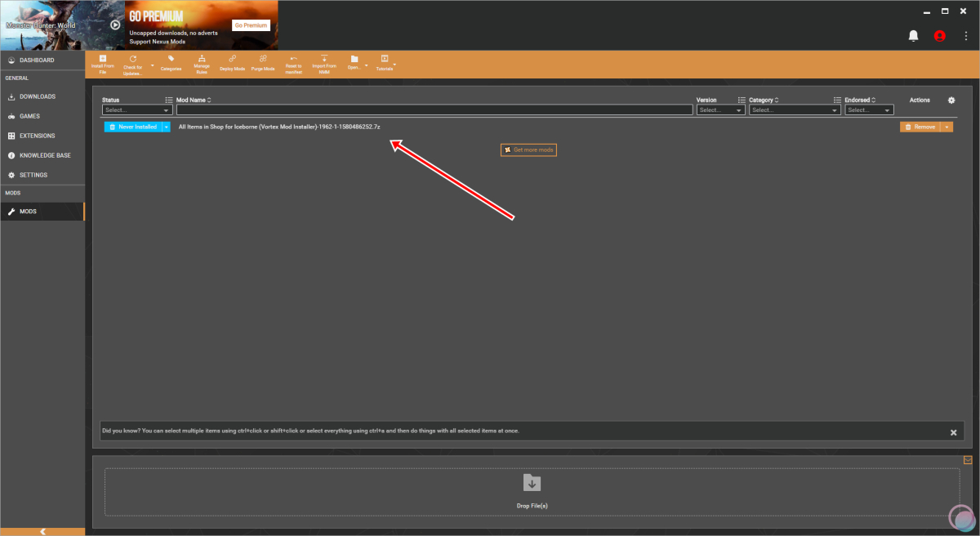Dismiss the Did you know tip
The image size is (980, 536).
[x=953, y=432]
